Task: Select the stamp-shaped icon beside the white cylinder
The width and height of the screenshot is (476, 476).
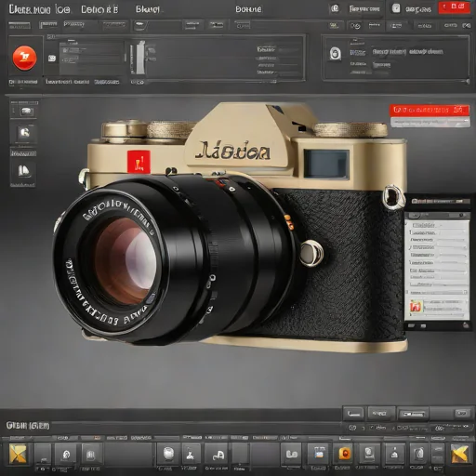Action: [x=191, y=455]
